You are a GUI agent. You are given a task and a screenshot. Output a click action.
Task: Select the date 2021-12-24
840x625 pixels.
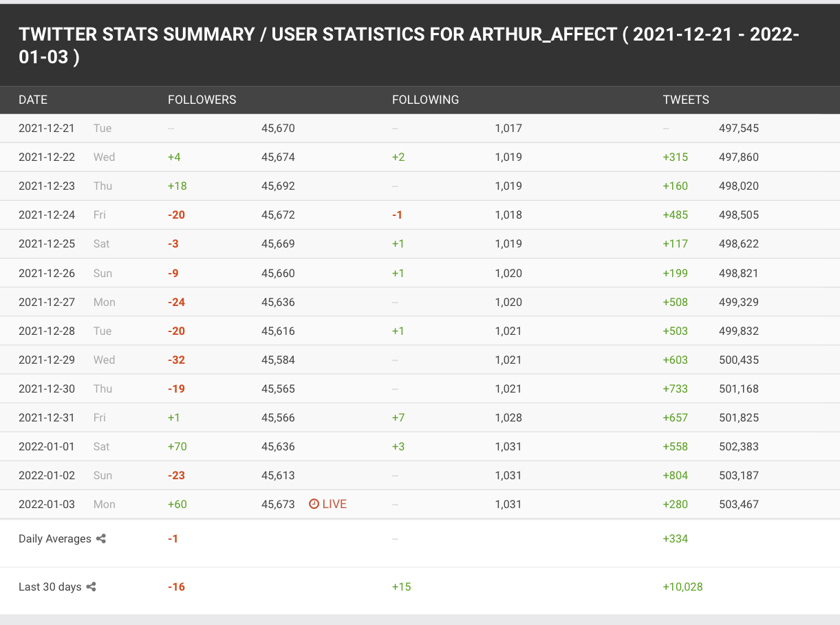(x=47, y=215)
